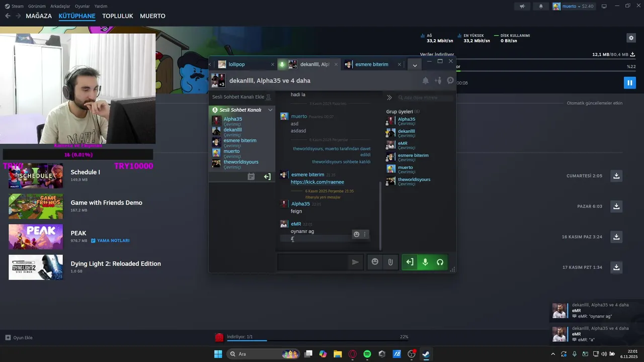The width and height of the screenshot is (644, 362).
Task: Collapse the group member list panel
Action: [389, 98]
